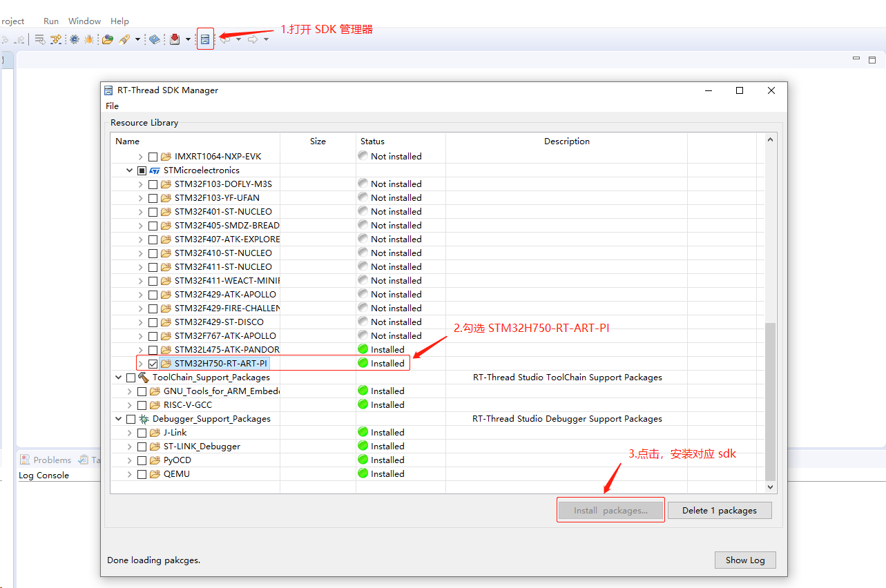Click the red download arrow toolbar icon
Screen dimensions: 886x588
pos(175,39)
